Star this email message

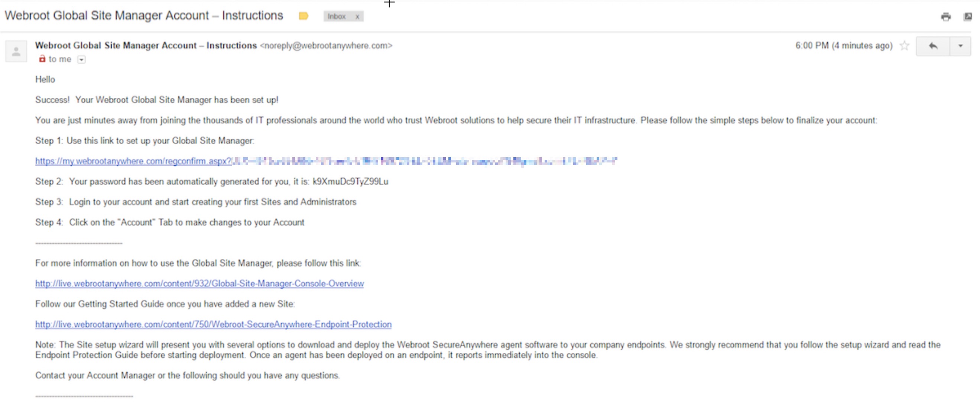[x=904, y=46]
